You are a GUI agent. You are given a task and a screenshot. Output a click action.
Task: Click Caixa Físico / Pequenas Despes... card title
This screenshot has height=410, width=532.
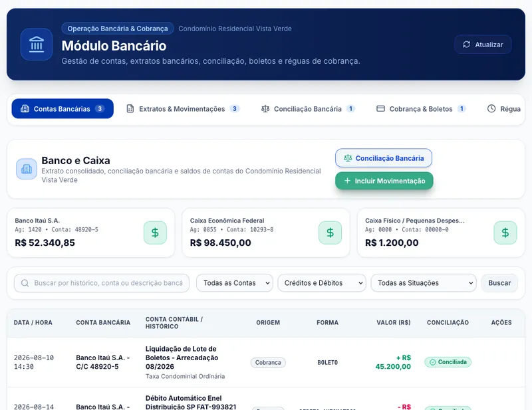pos(414,221)
